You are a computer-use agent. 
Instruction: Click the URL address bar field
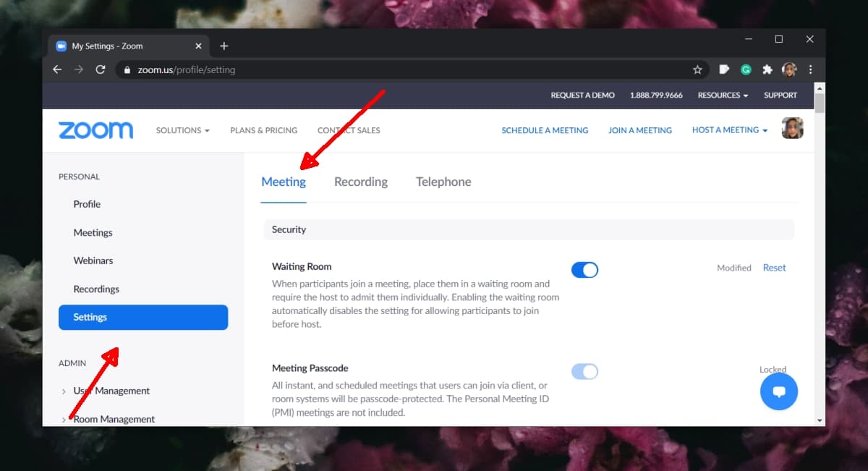pyautogui.click(x=405, y=70)
